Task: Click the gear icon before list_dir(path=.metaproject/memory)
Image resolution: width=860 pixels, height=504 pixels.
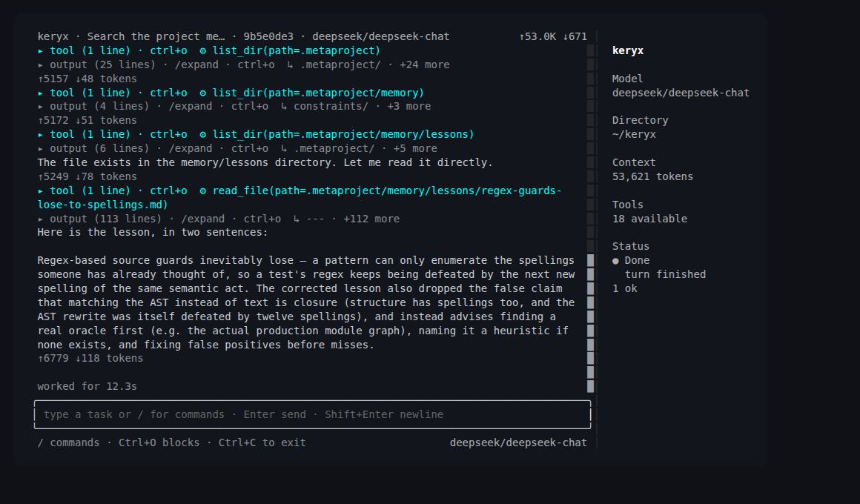Action: click(x=202, y=93)
